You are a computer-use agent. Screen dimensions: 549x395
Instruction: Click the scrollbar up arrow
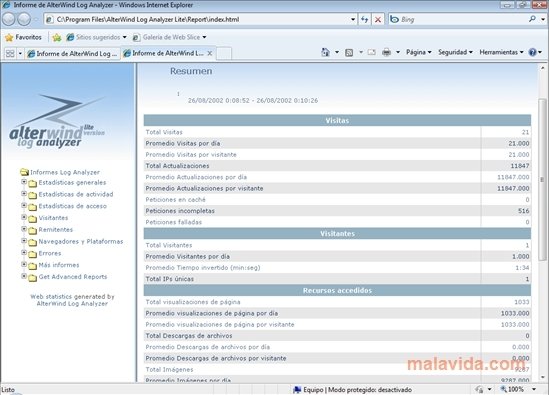click(x=543, y=68)
